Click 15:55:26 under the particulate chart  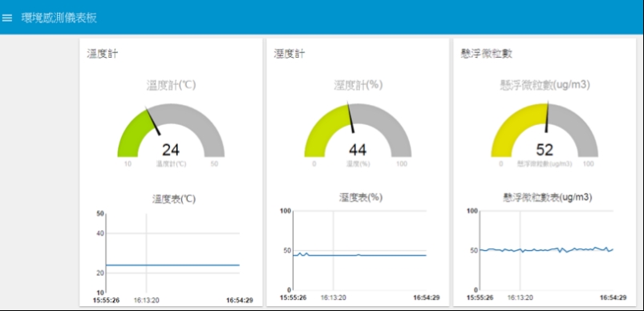tap(480, 298)
